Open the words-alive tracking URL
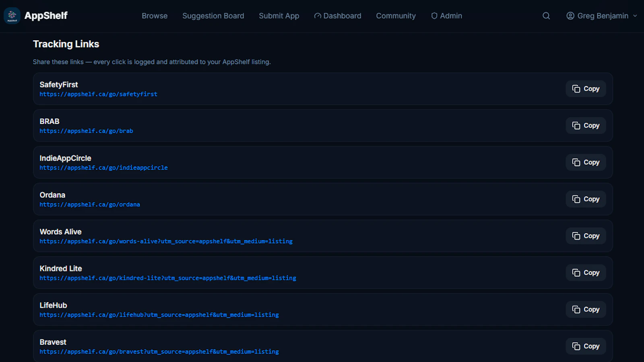The width and height of the screenshot is (644, 362). click(x=166, y=241)
